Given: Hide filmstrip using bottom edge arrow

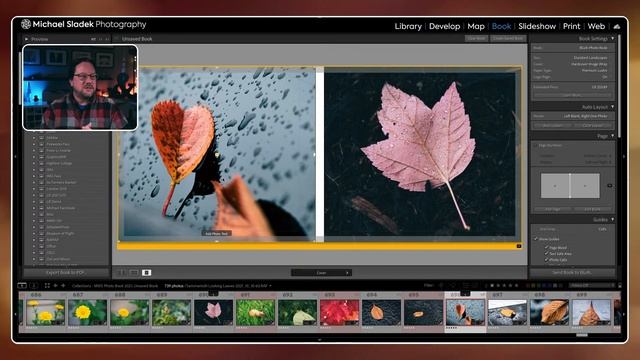Looking at the screenshot, I should click(x=320, y=340).
